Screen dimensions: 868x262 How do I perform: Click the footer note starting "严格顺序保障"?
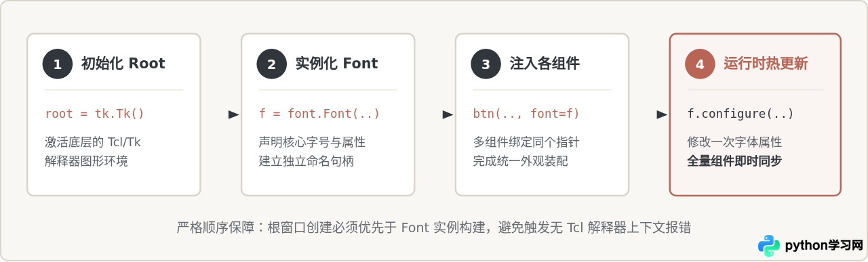[x=433, y=227]
